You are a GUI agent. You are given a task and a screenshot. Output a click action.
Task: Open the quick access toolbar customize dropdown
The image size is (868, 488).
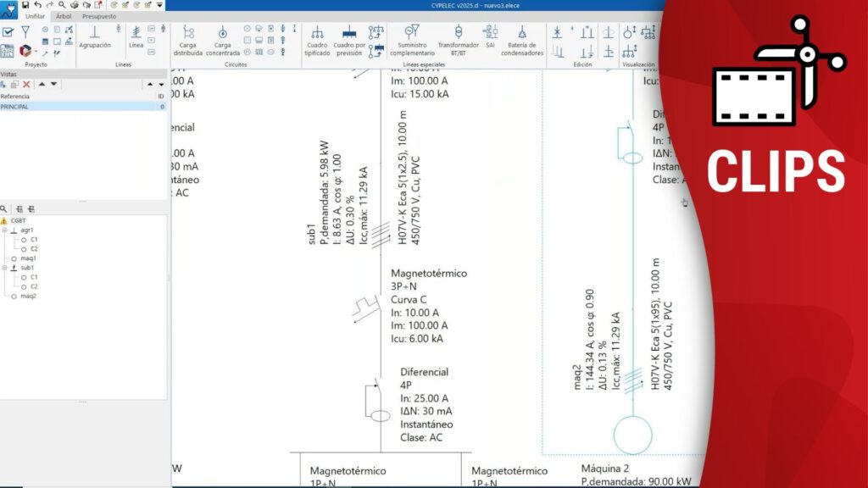[159, 5]
